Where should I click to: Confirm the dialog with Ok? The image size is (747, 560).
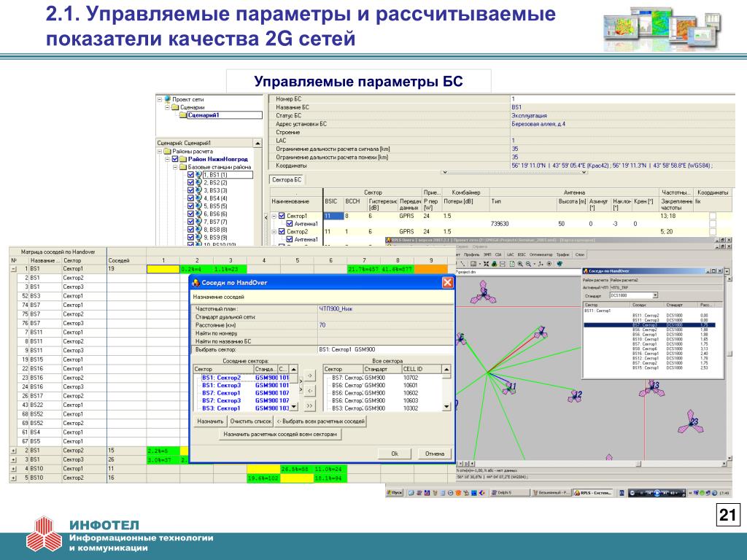pos(395,454)
